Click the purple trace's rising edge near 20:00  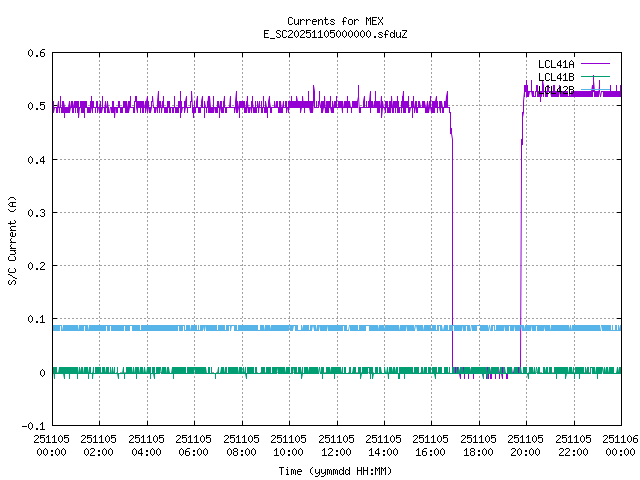click(x=521, y=250)
